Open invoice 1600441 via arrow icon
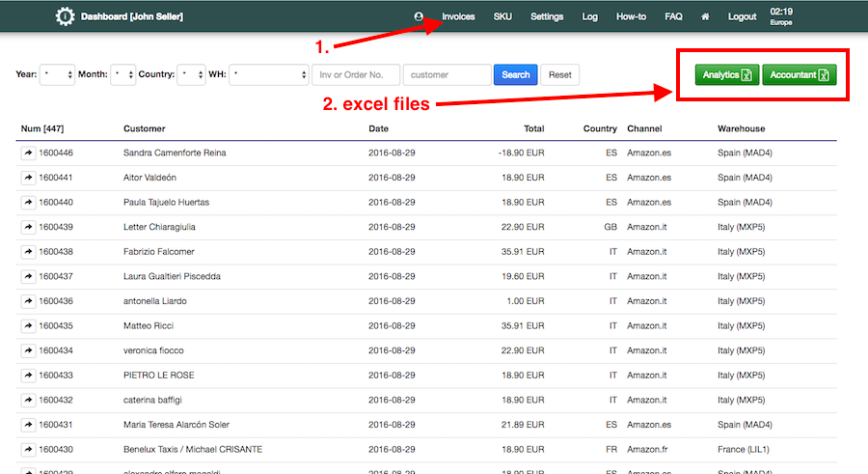The height and width of the screenshot is (474, 868). pos(28,178)
